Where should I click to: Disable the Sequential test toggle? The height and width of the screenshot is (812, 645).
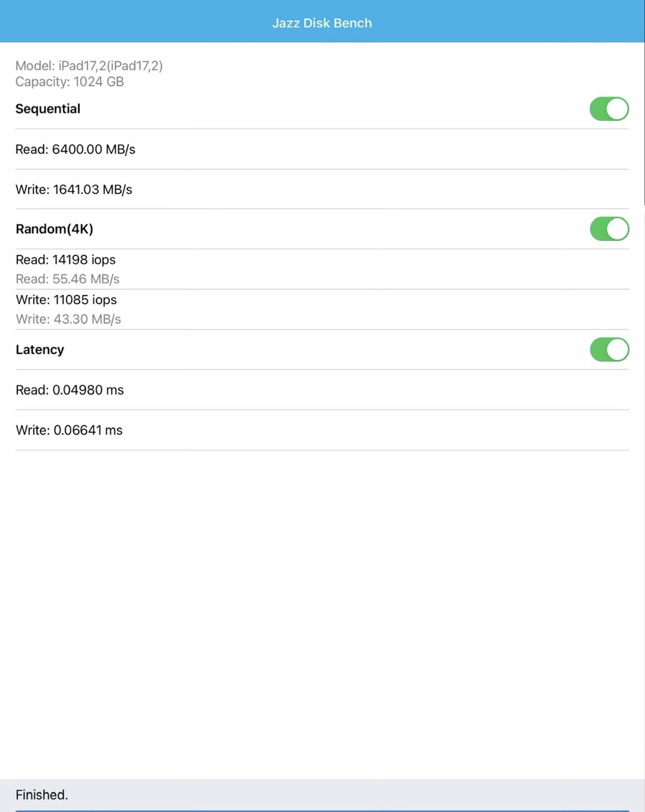tap(609, 109)
